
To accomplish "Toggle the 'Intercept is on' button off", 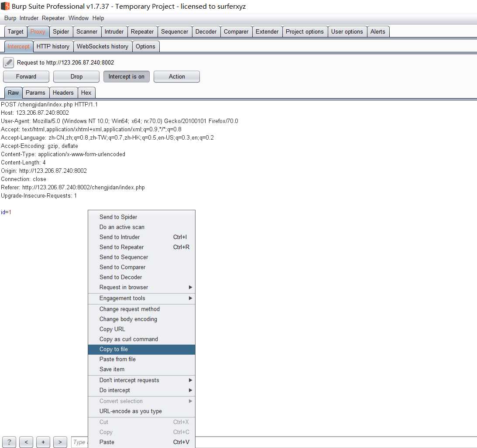I will pyautogui.click(x=126, y=76).
